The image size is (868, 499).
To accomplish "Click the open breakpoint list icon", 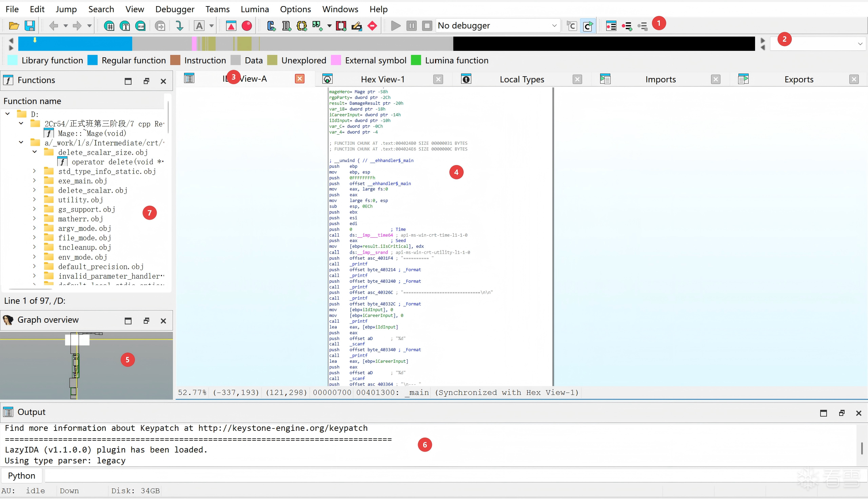I will click(611, 26).
